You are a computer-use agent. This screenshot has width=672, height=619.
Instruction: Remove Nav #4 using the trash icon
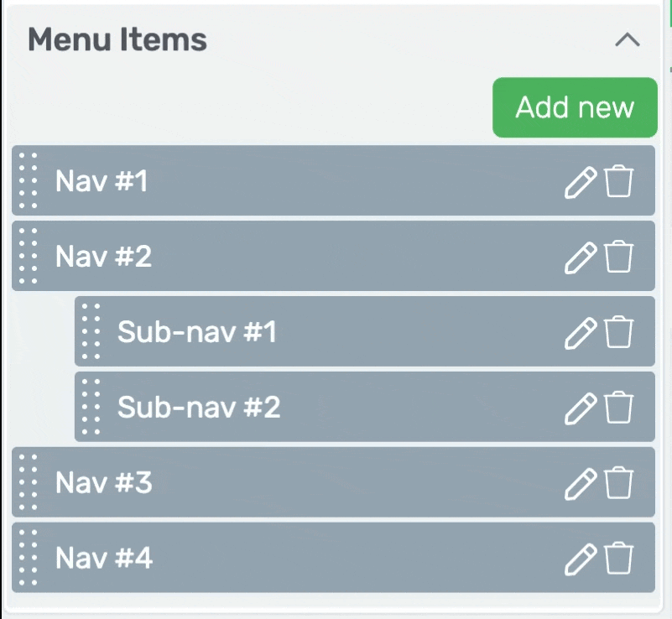point(618,558)
